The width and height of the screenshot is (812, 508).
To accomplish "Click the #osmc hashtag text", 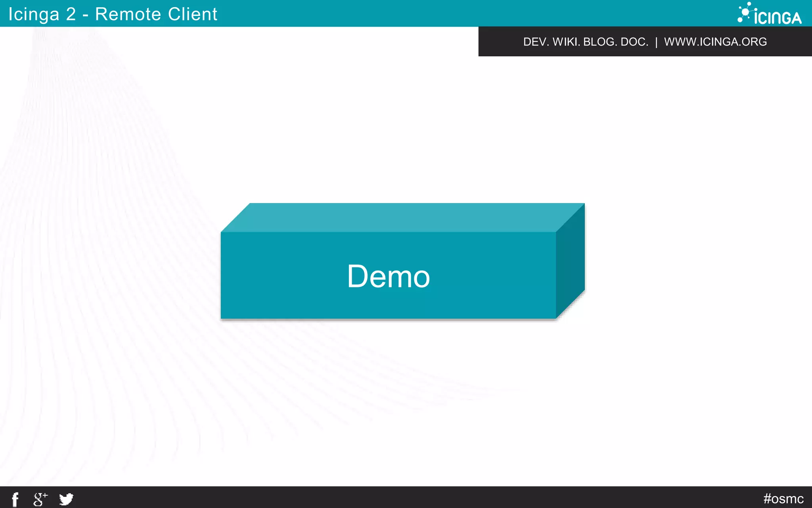I will pyautogui.click(x=783, y=498).
